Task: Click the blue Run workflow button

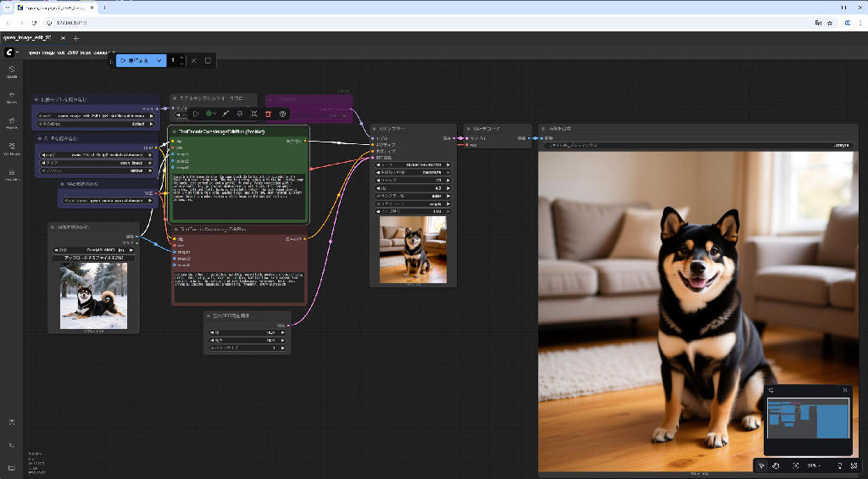Action: 133,61
